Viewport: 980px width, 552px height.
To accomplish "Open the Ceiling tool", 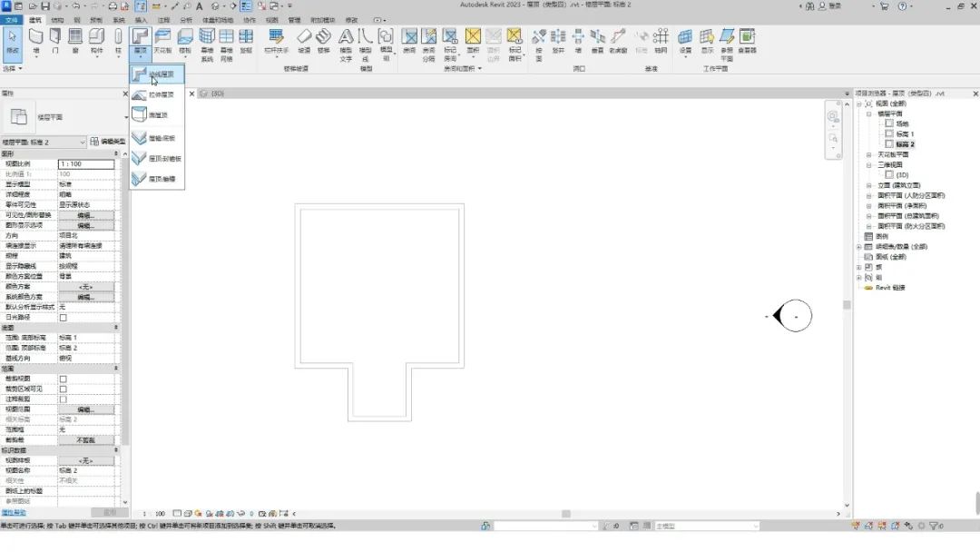I will tap(162, 41).
